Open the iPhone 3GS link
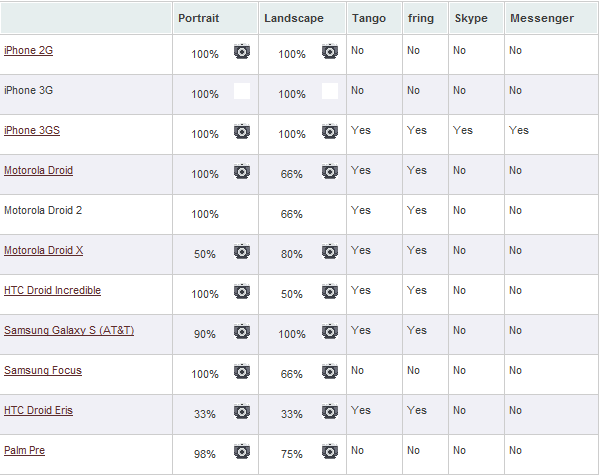Screen dimensions: 599x476 [x=32, y=130]
